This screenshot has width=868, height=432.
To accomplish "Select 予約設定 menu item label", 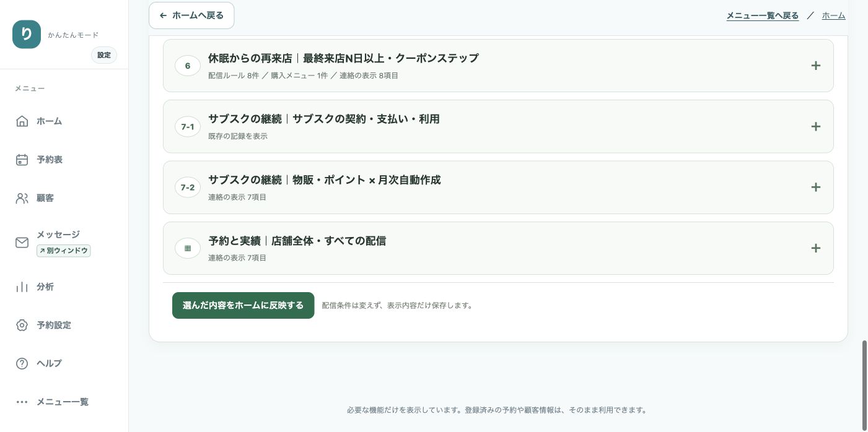I will coord(54,326).
